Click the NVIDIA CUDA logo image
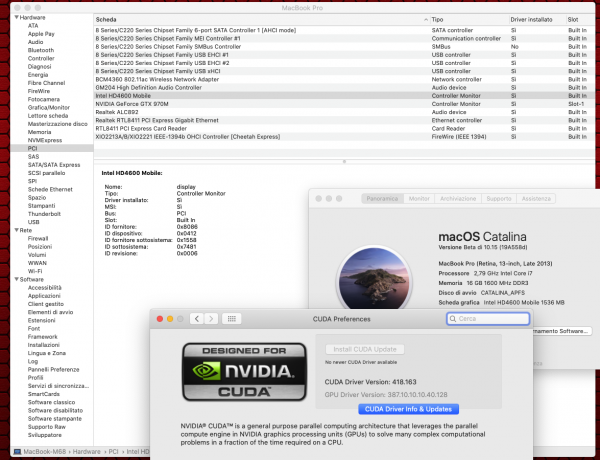 [245, 372]
